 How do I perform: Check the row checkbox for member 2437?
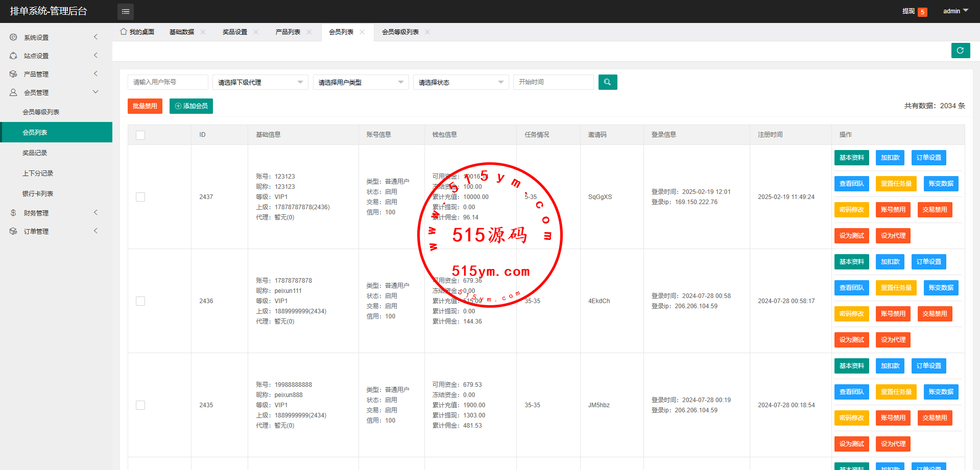[x=140, y=197]
